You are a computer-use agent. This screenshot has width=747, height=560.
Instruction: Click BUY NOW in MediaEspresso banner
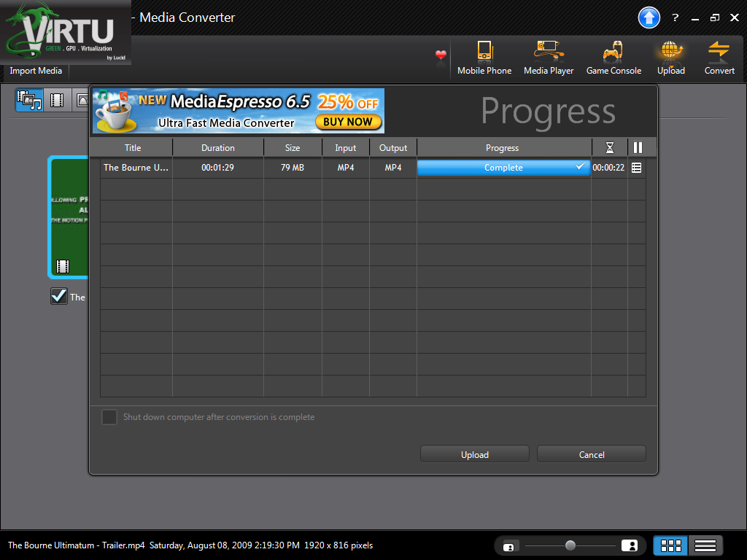coord(348,122)
